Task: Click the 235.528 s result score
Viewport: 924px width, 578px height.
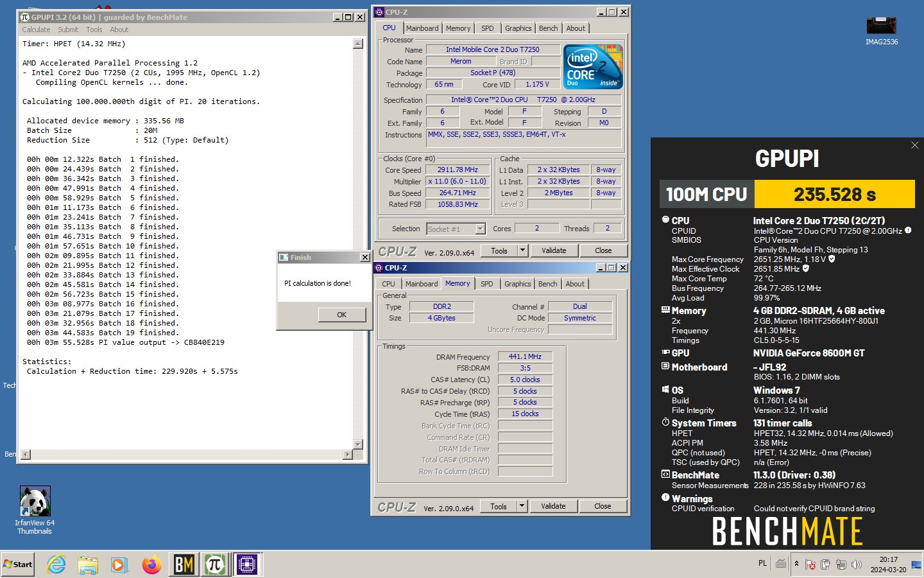Action: [x=834, y=194]
